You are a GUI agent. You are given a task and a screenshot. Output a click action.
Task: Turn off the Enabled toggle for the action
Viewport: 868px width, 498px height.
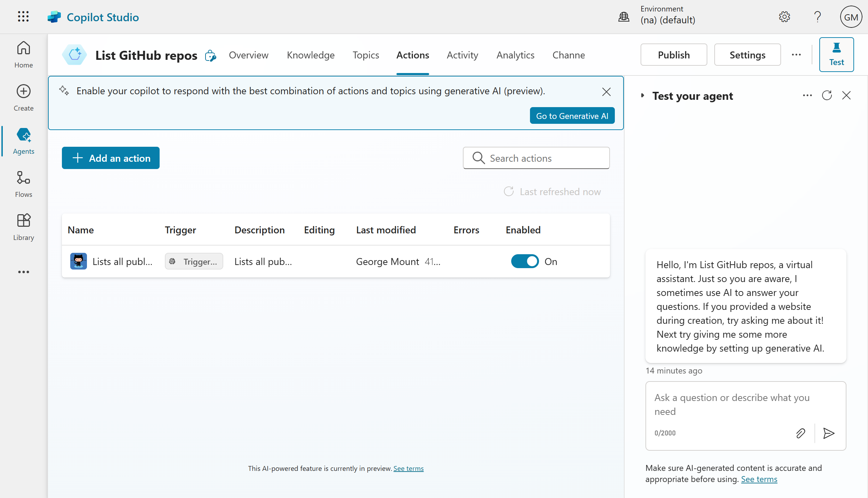(x=525, y=262)
